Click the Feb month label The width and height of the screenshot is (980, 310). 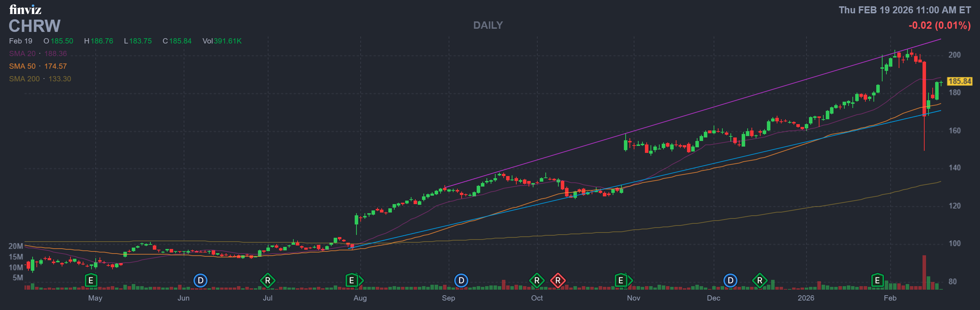(x=890, y=298)
